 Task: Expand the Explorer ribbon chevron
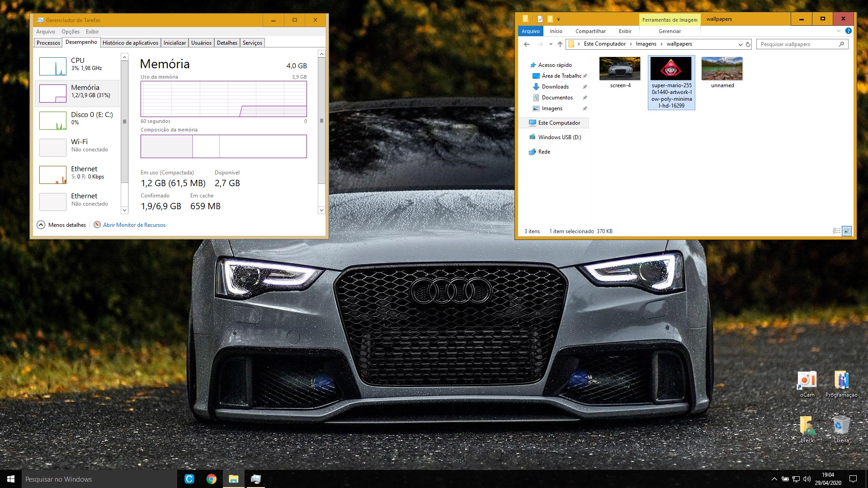point(839,31)
